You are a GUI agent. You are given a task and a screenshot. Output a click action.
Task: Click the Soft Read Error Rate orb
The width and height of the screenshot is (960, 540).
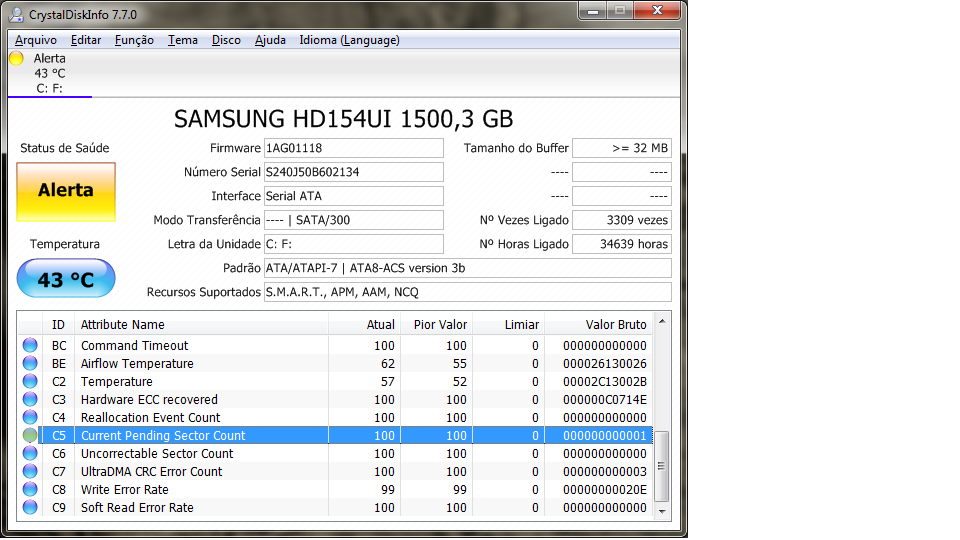click(30, 508)
